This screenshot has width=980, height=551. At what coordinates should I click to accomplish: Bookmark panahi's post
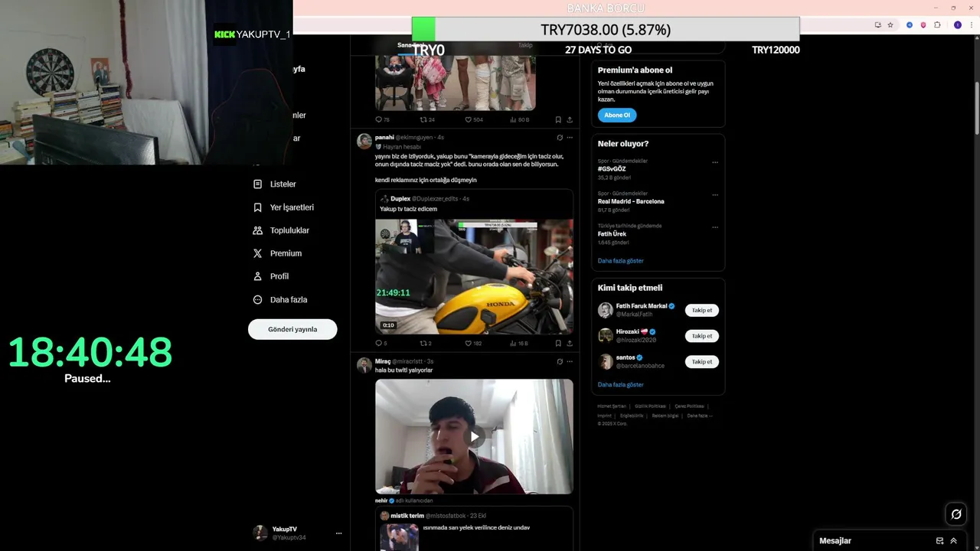click(558, 344)
